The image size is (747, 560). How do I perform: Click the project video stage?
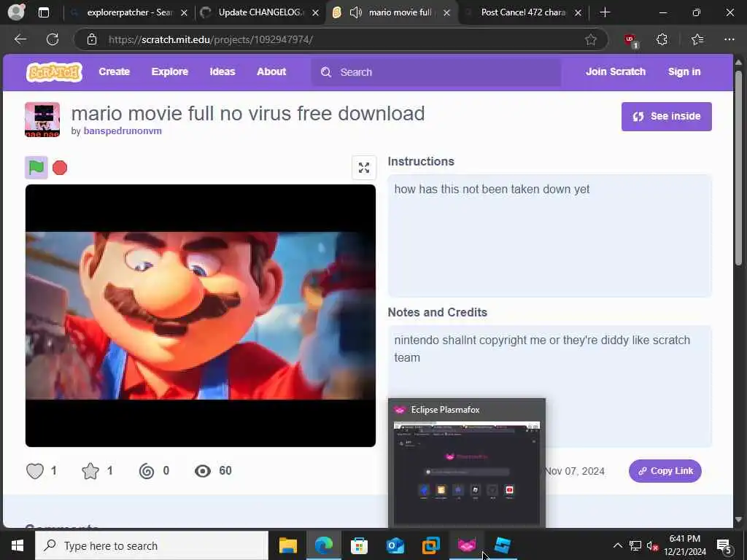coord(201,316)
